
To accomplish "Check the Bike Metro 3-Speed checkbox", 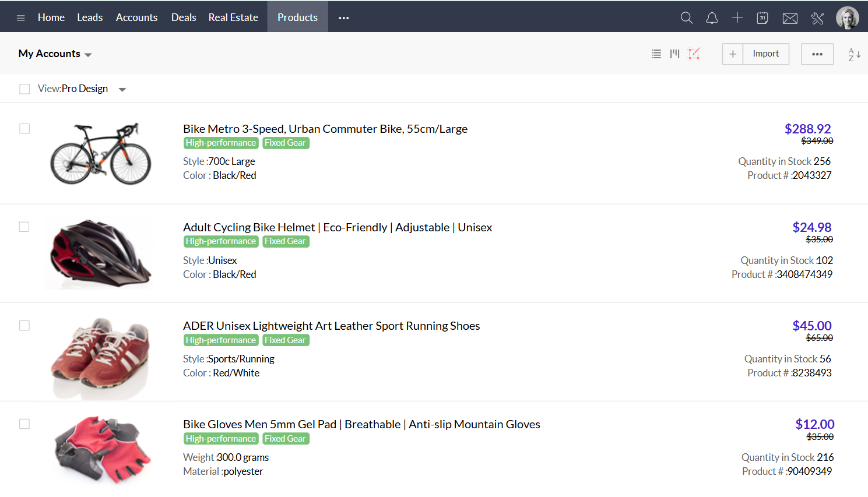I will pyautogui.click(x=24, y=129).
